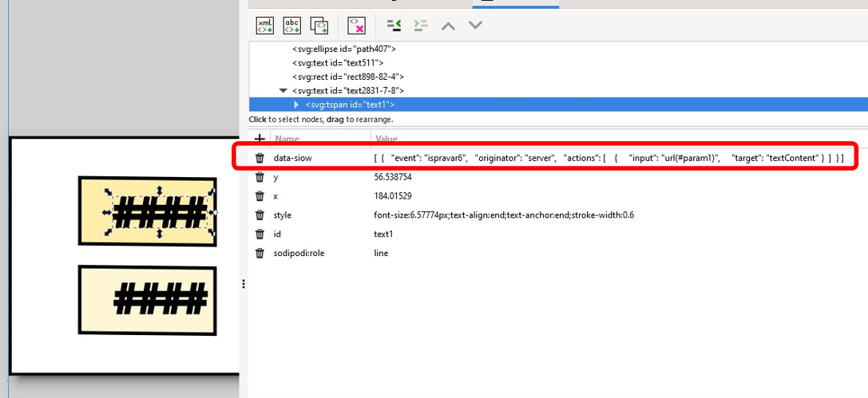Screen dimensions: 868x398
Task: Raise node with the up arrow
Action: point(449,26)
